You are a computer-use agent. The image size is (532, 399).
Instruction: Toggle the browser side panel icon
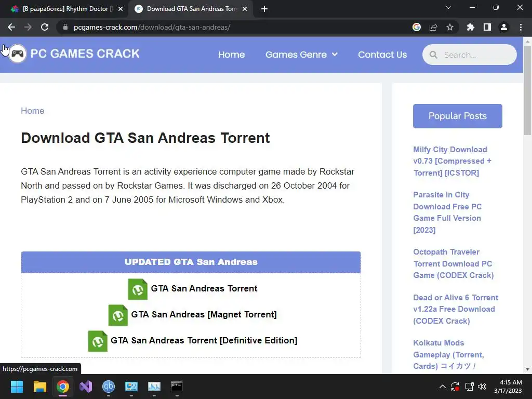pyautogui.click(x=487, y=27)
